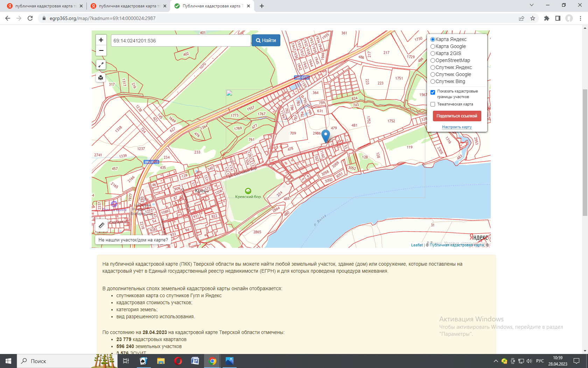Reload the current page
This screenshot has height=368, width=588.
tap(30, 18)
